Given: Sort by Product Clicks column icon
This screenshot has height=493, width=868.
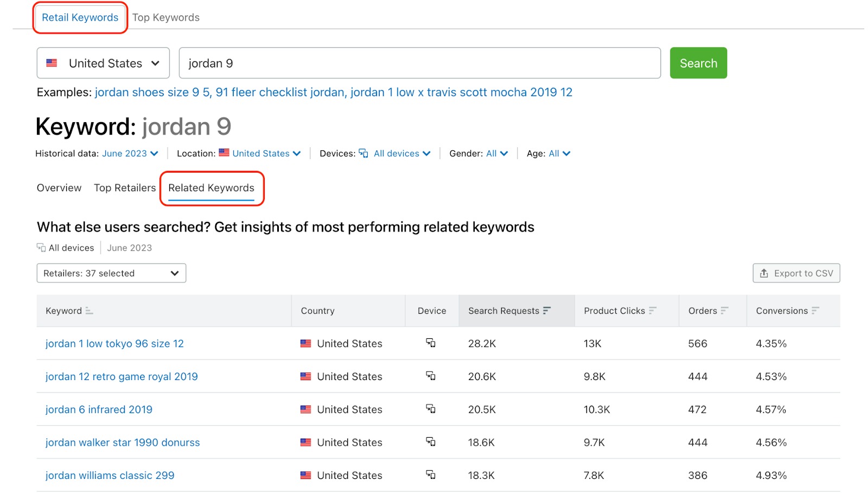Looking at the screenshot, I should click(x=653, y=311).
